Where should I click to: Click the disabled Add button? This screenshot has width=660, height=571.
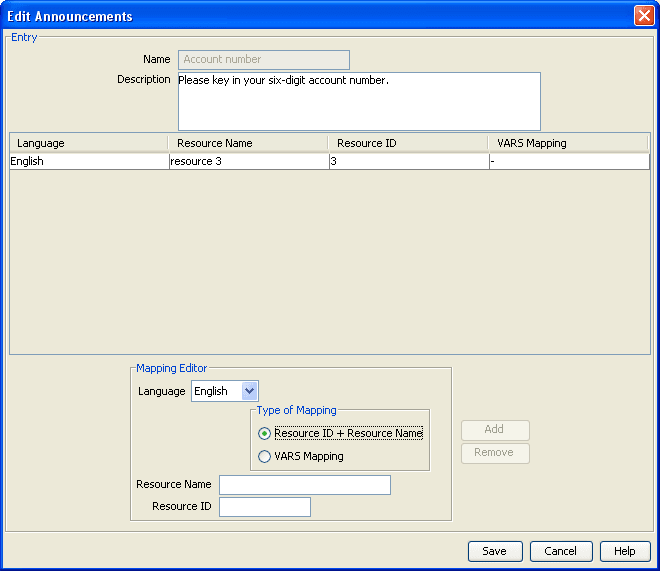(495, 430)
